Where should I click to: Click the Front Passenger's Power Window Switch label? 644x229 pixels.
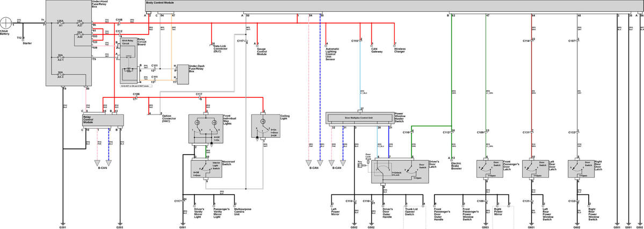click(x=471, y=213)
